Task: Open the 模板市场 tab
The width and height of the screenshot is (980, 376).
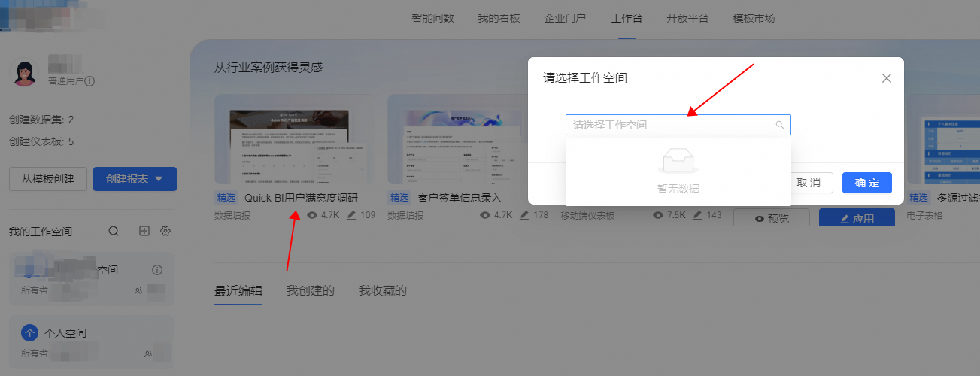Action: [754, 18]
